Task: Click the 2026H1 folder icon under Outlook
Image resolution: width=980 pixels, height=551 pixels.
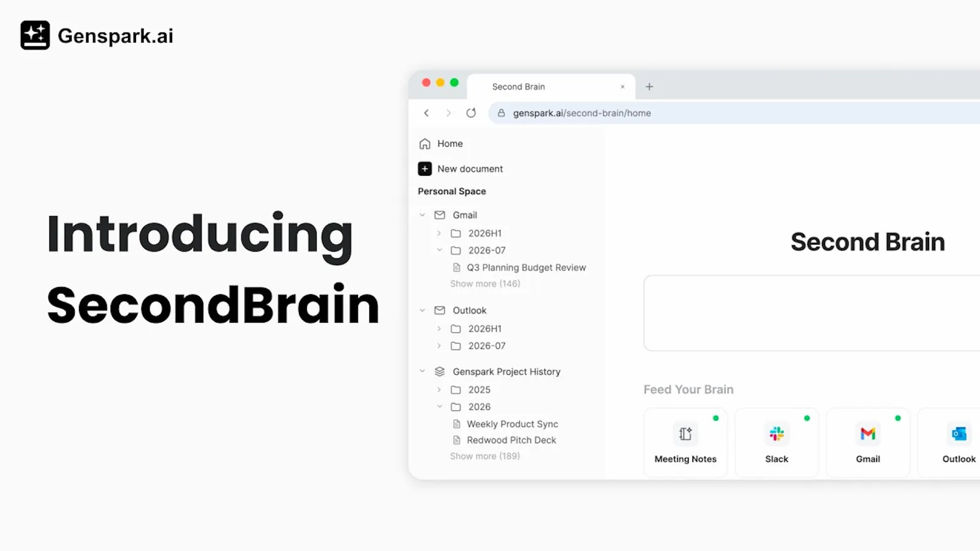Action: point(456,329)
